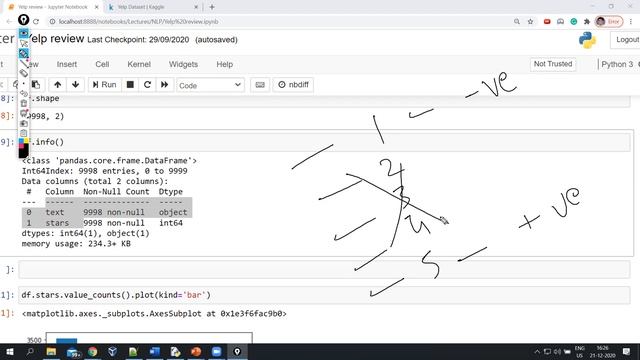Open the Cell menu
The height and width of the screenshot is (360, 640).
tap(102, 64)
